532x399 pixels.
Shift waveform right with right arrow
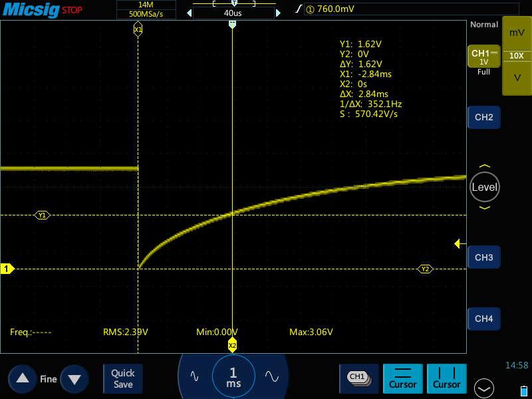278,13
